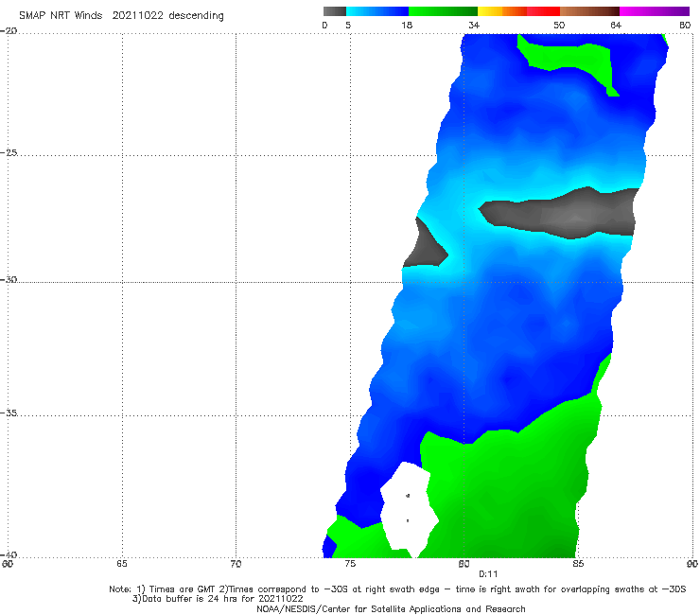Click the green 18-34 knot segment of color bar
The image size is (700, 615).
point(443,11)
